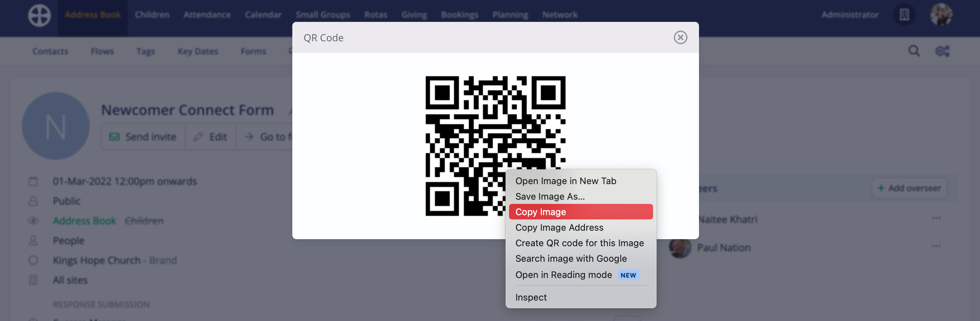Click the eye icon beside Address Book
The height and width of the screenshot is (321, 980).
click(x=33, y=220)
